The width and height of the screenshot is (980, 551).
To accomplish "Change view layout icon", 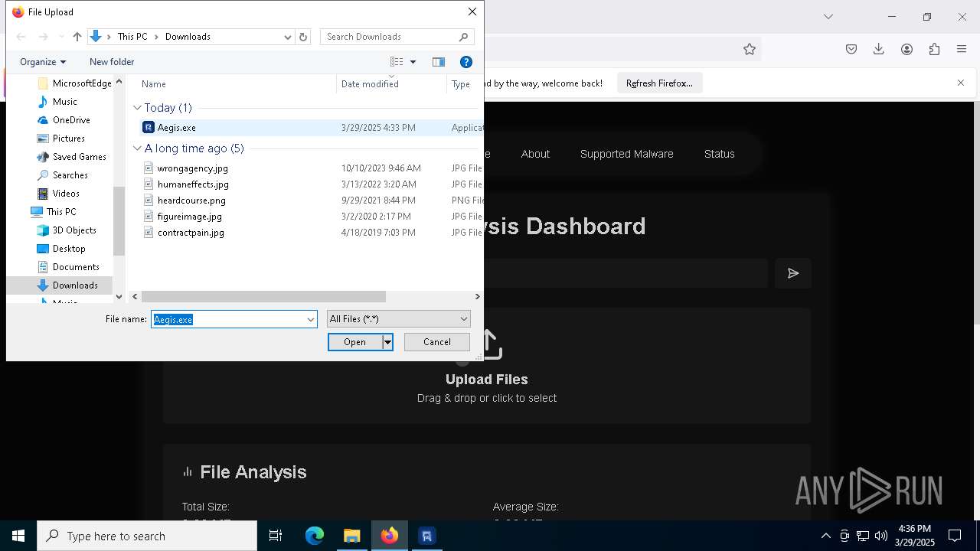I will pyautogui.click(x=397, y=62).
